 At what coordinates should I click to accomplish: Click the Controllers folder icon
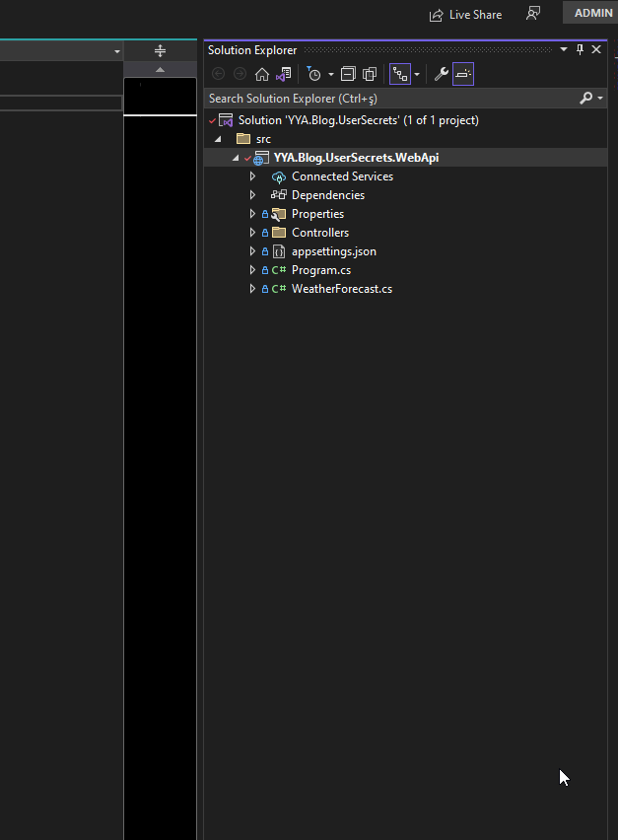[279, 233]
